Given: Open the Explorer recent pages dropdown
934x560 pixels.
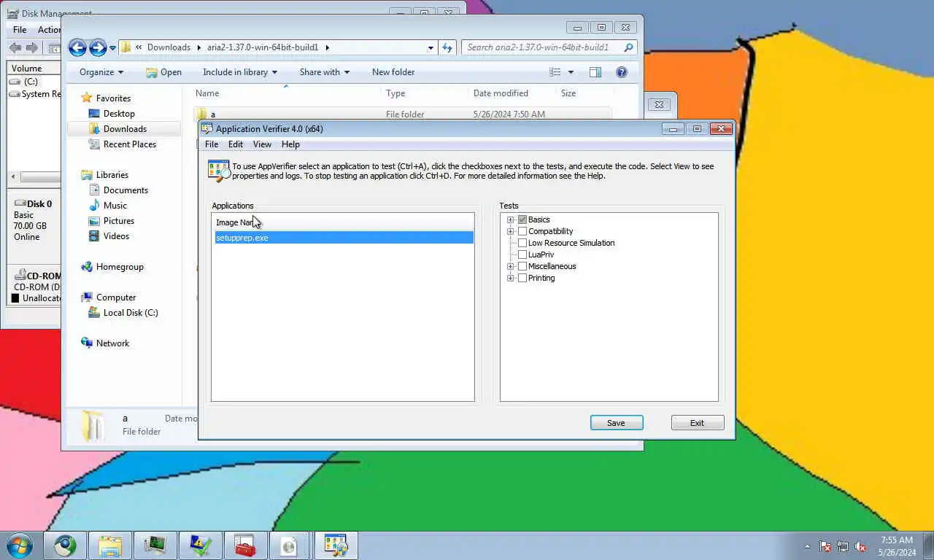Looking at the screenshot, I should coord(112,48).
